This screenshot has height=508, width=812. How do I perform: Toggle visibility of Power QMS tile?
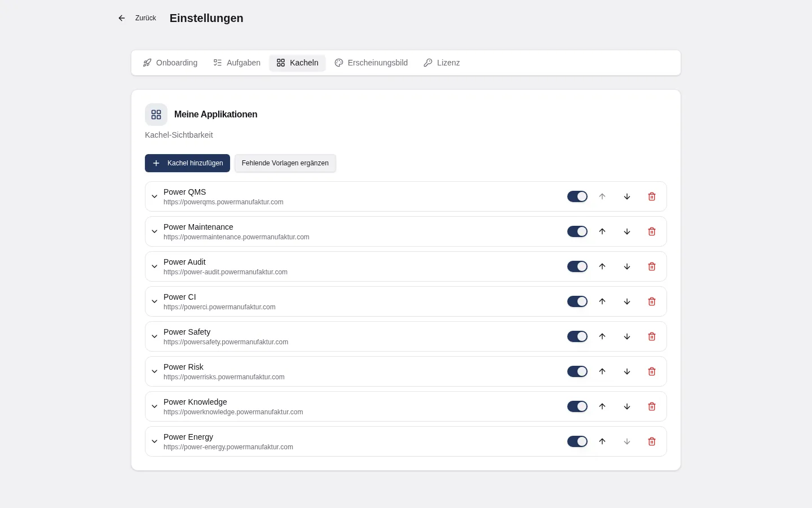(577, 196)
